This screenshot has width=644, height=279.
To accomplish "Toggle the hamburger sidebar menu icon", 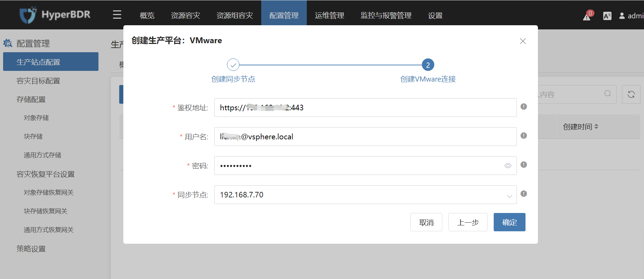I will (x=117, y=15).
